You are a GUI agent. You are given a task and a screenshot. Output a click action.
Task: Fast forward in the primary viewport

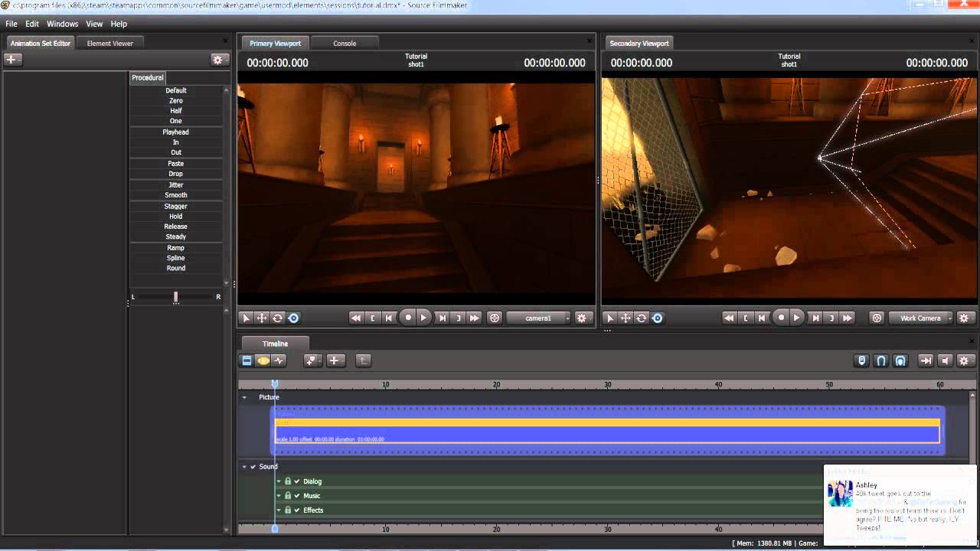click(475, 318)
